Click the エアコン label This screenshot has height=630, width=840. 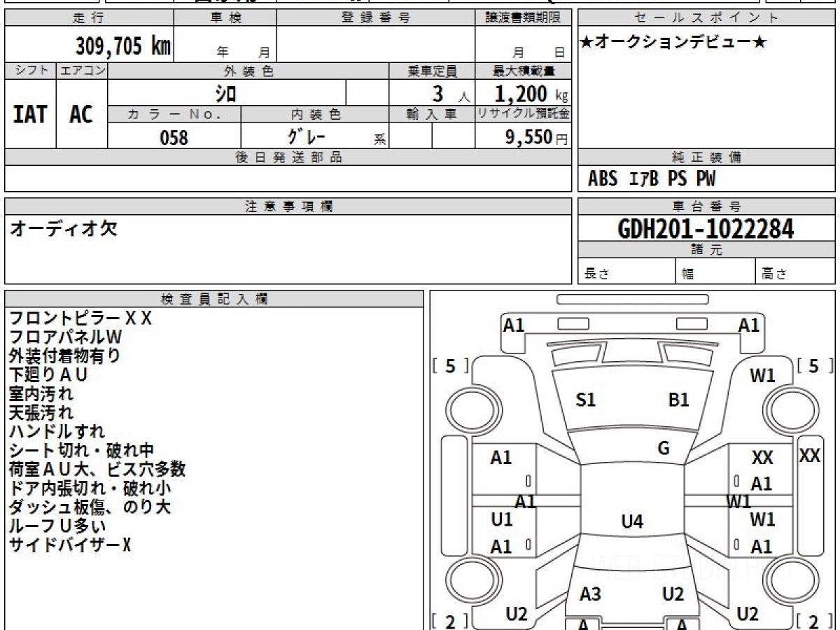click(x=82, y=71)
